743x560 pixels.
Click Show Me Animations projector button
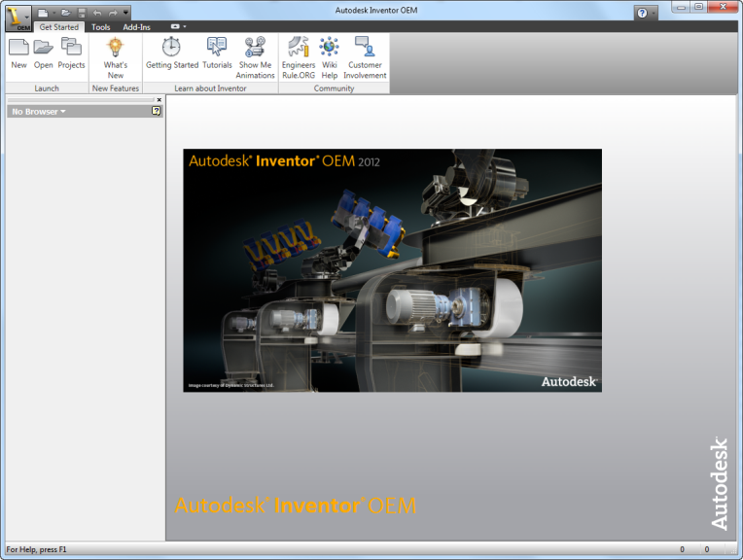pyautogui.click(x=256, y=57)
